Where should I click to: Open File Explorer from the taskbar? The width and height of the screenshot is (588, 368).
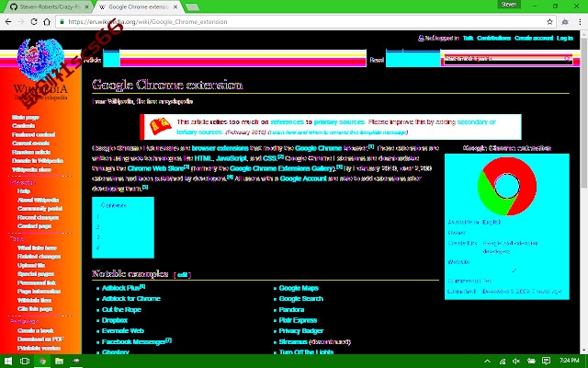59,361
